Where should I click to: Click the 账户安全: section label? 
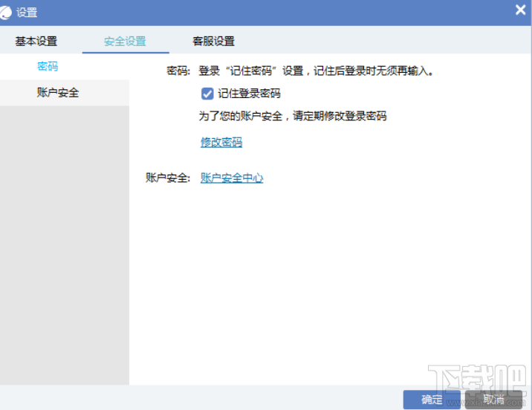[168, 178]
